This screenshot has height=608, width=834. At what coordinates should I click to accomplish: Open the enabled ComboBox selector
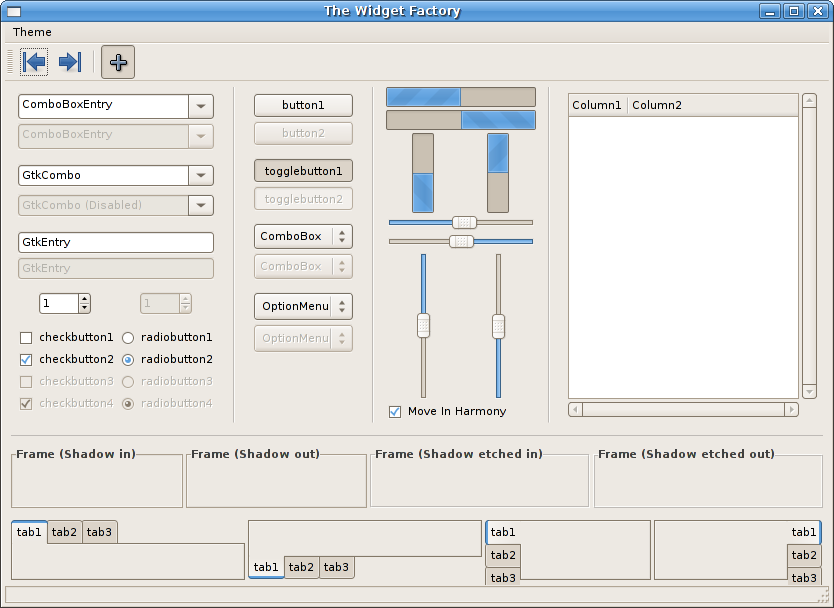click(x=303, y=236)
